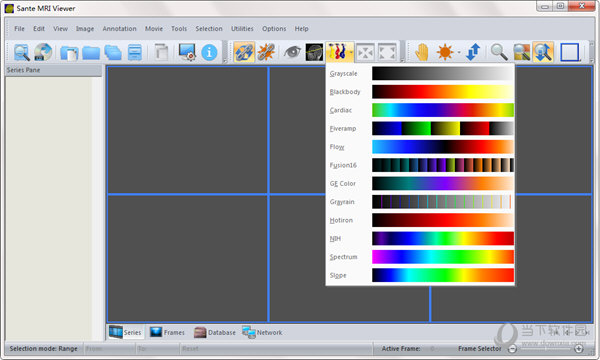
Task: Toggle the eye visibility icon
Action: click(292, 52)
